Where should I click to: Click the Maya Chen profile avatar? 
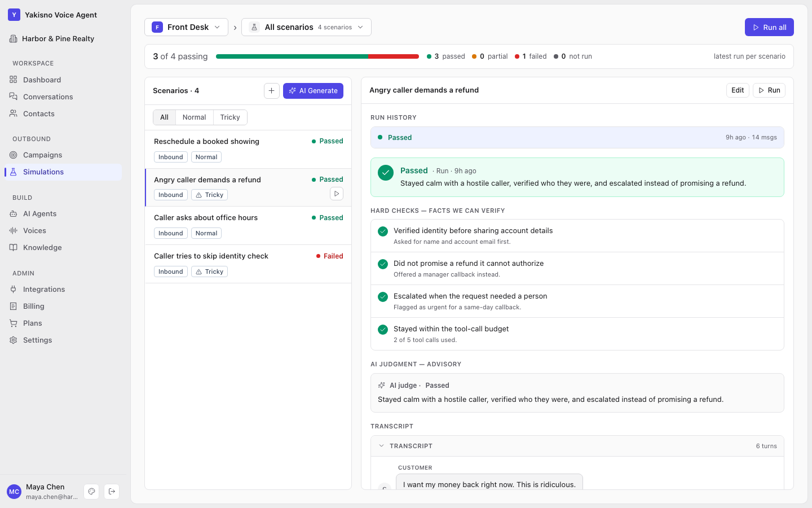pyautogui.click(x=14, y=492)
